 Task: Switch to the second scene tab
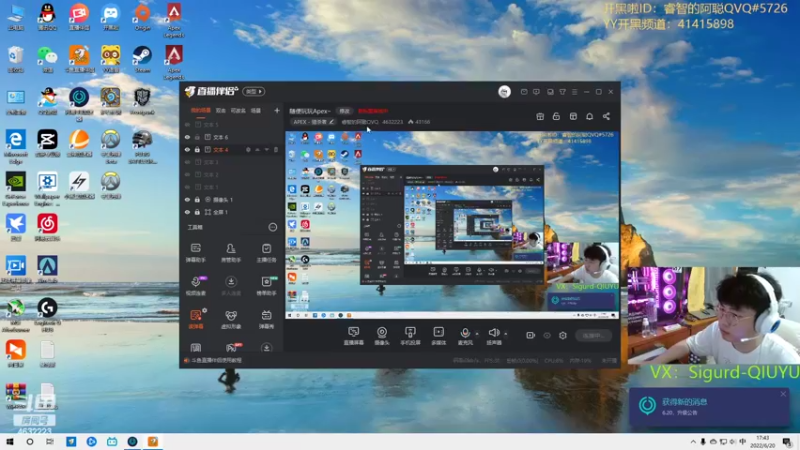pos(220,110)
